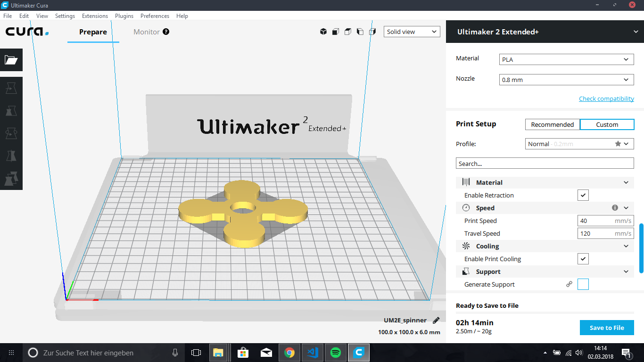Open Microsoft Store from the taskbar

click(243, 353)
